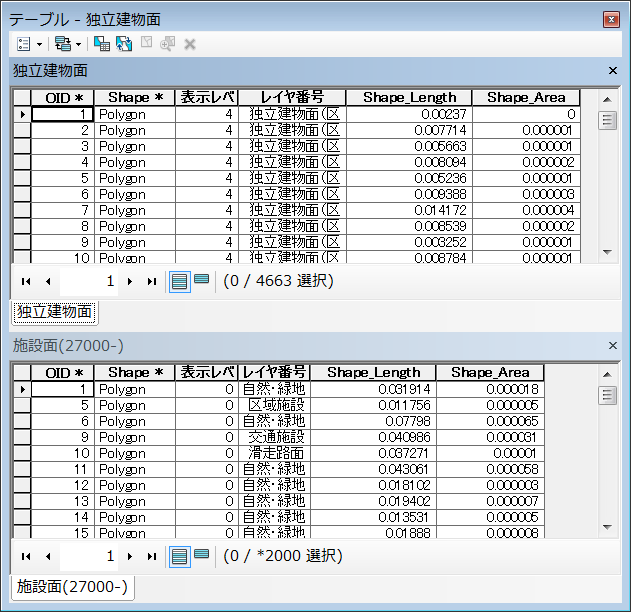Click the scrollbar thumb in 独立建物面 table
The image size is (631, 612).
608,120
